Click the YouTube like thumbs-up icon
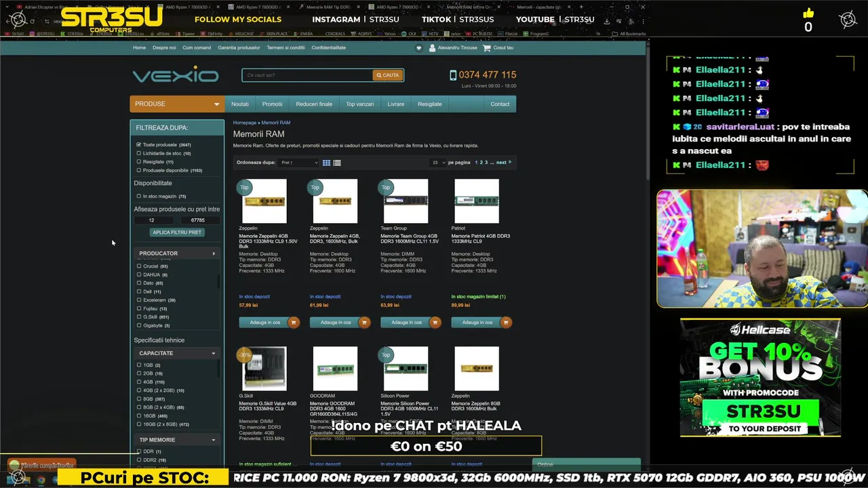This screenshot has height=488, width=868. click(808, 14)
